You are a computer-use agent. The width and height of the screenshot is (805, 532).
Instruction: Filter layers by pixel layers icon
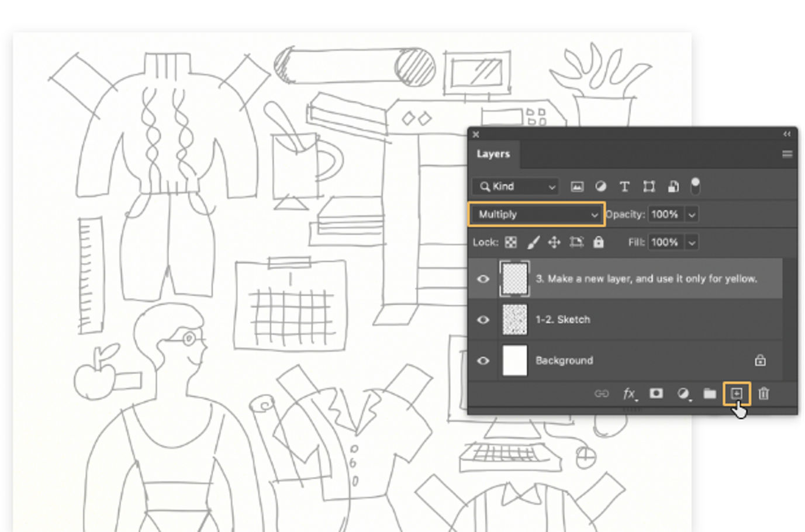pyautogui.click(x=577, y=186)
